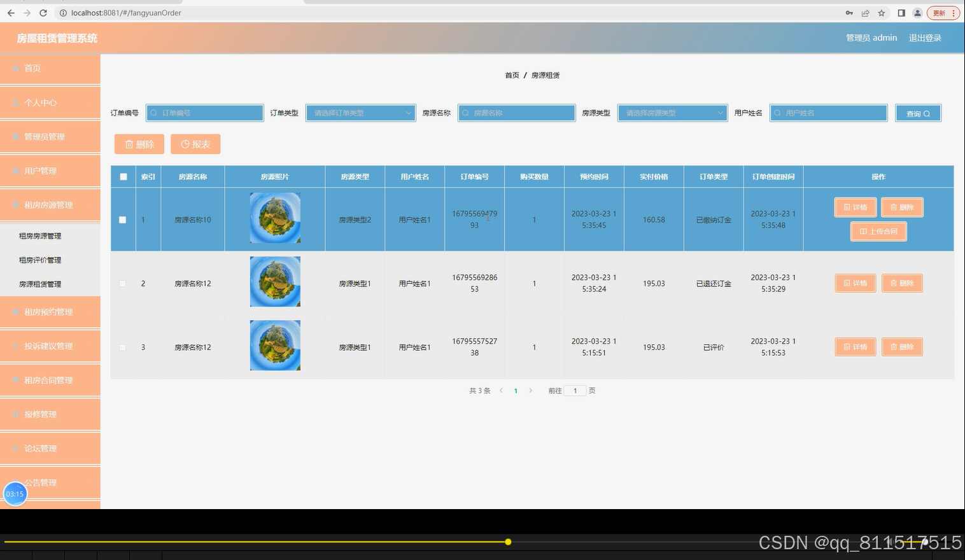
Task: Select 租房评价管理 submenu item
Action: pyautogui.click(x=40, y=260)
